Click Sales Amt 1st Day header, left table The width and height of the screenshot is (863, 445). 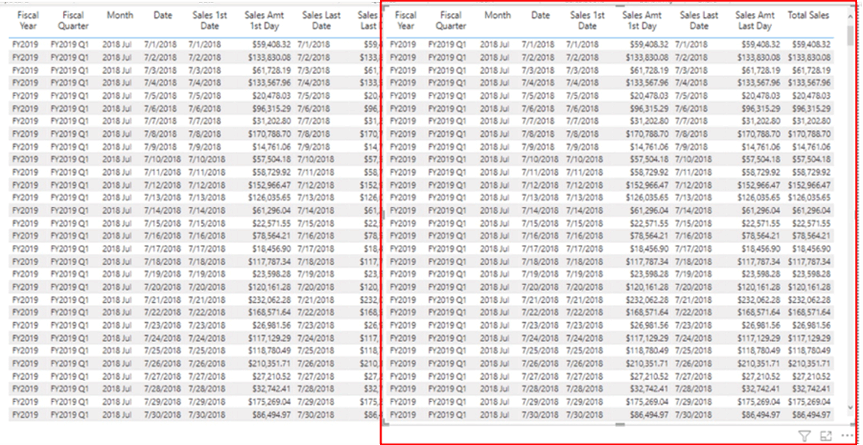264,20
